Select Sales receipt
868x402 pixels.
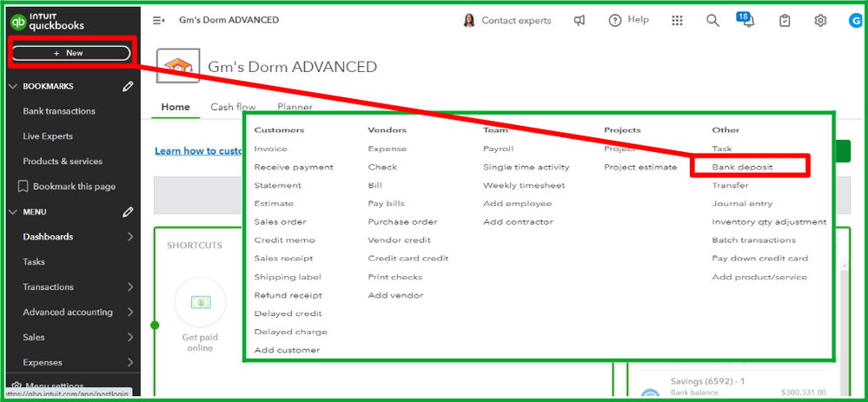click(x=283, y=258)
